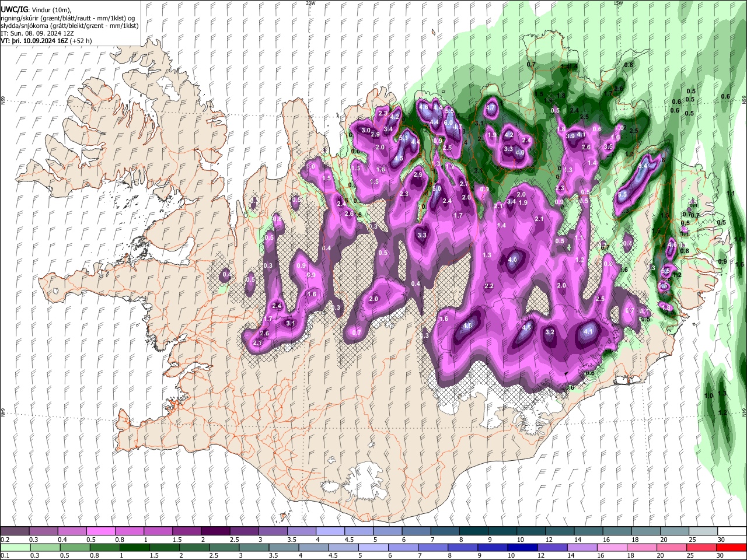Pick the violet 12–14 lower-row swatch
This screenshot has height=560, width=747.
(x=552, y=547)
